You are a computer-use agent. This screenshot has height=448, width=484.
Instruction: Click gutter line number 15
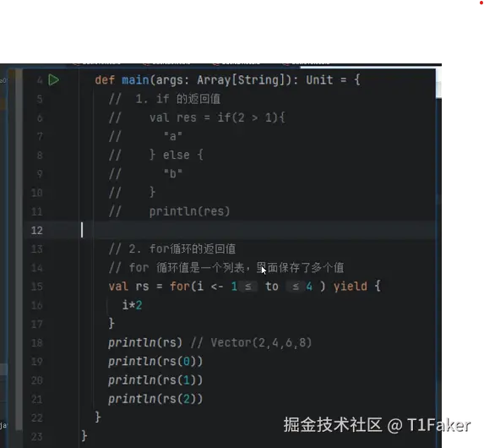(36, 287)
